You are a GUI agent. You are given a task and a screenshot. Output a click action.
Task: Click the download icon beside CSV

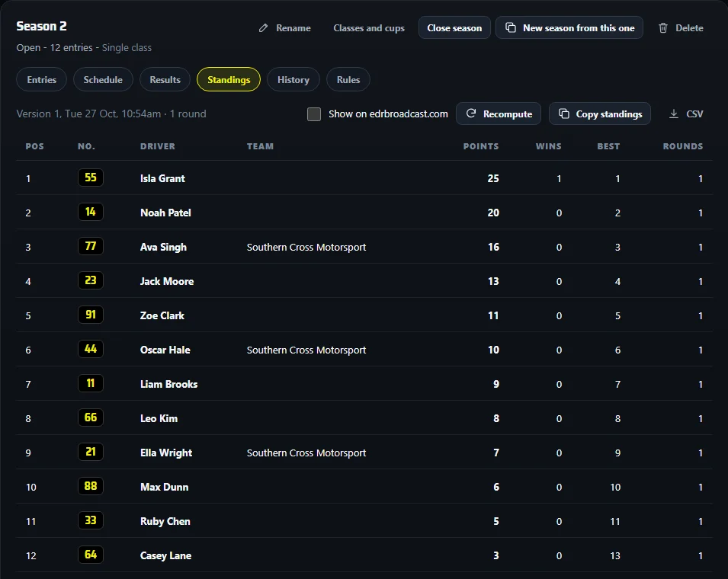tap(673, 114)
